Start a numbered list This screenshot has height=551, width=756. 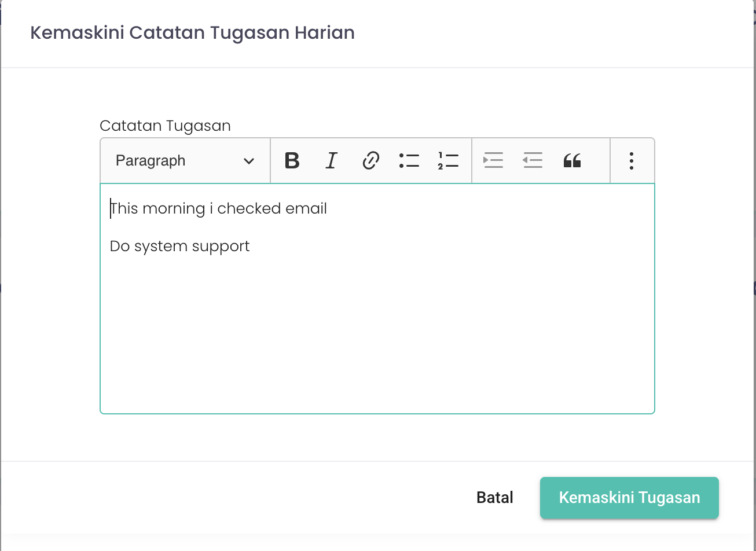(x=448, y=160)
